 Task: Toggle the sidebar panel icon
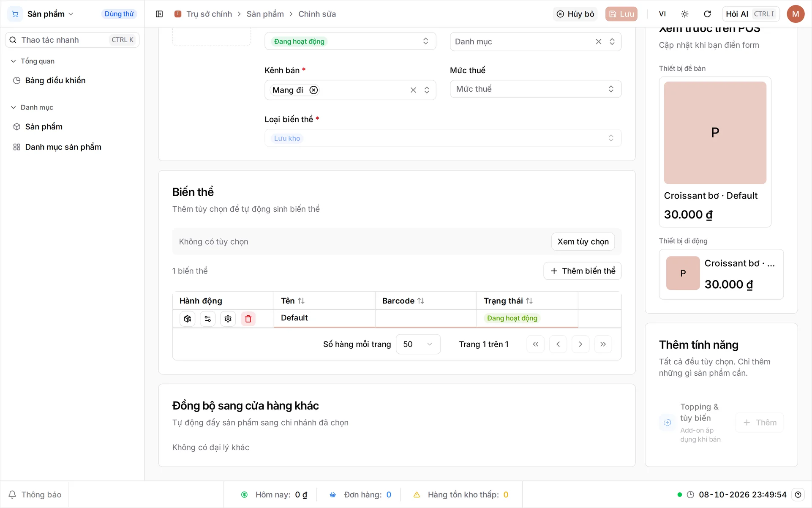tap(159, 14)
